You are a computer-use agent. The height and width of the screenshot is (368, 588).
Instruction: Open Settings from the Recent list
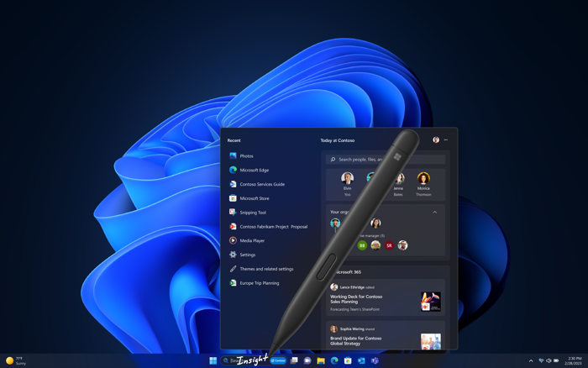tap(242, 255)
